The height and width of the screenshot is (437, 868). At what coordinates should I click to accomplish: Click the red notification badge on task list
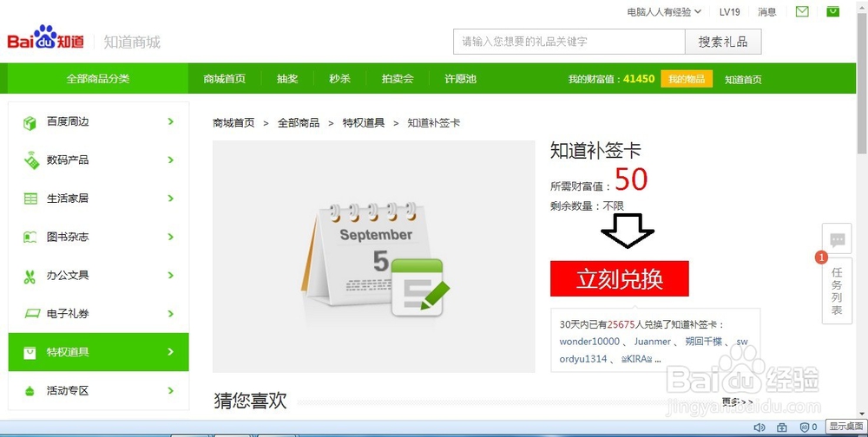tap(821, 258)
